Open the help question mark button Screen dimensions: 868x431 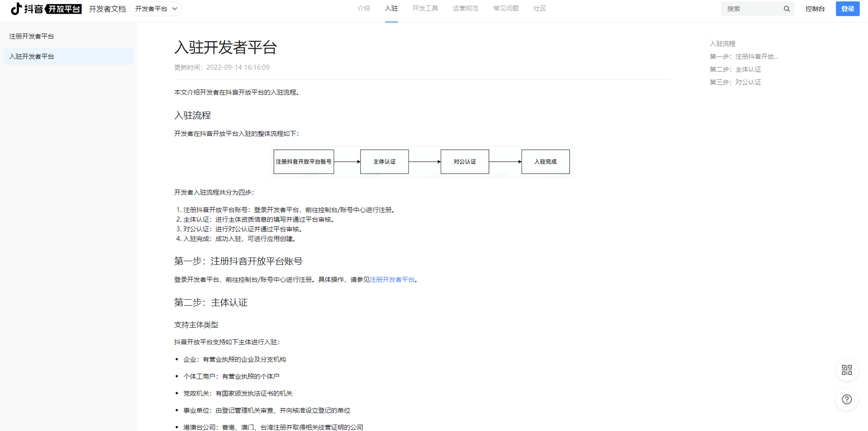coord(847,399)
